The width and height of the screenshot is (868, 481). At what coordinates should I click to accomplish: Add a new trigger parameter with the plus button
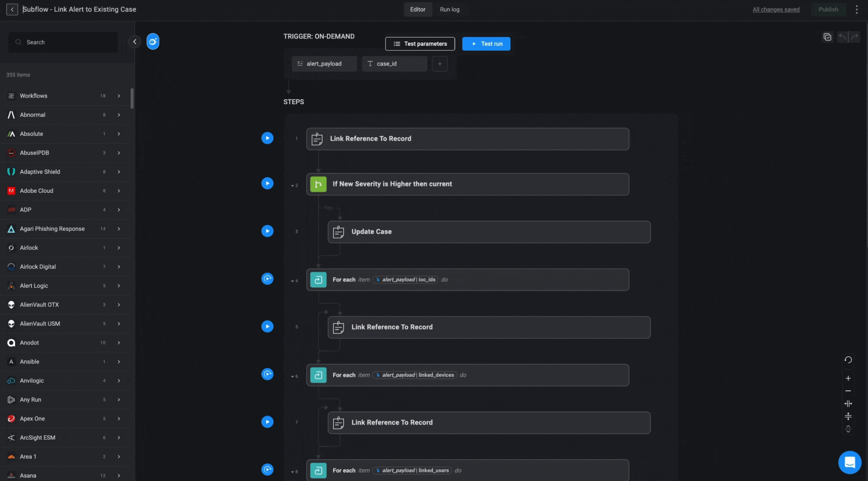tap(439, 64)
